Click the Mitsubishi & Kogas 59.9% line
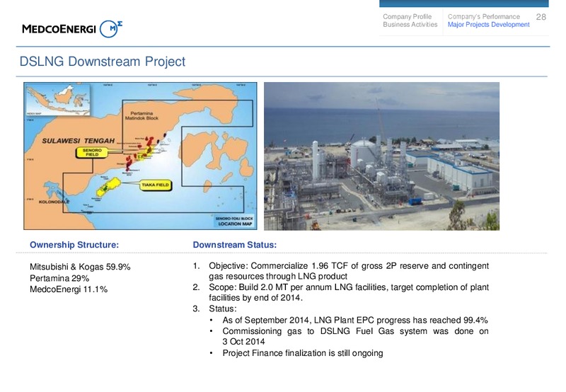The width and height of the screenshot is (566, 392). tap(80, 267)
